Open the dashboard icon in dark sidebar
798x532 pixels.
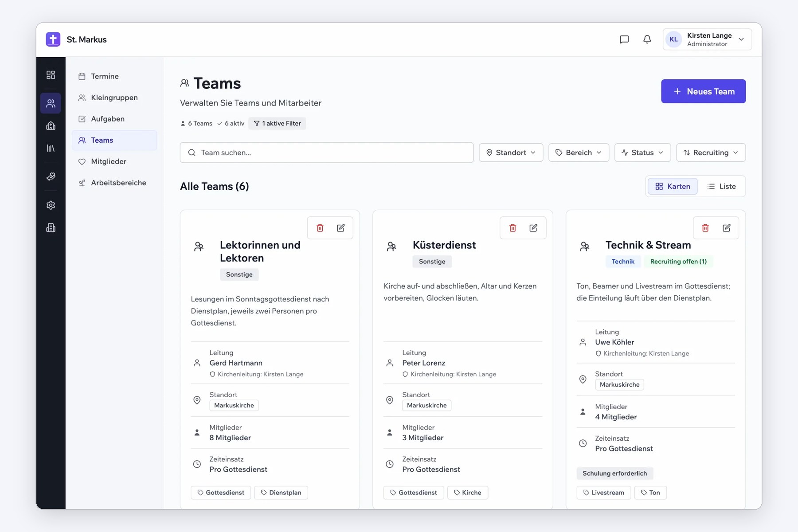[51, 75]
